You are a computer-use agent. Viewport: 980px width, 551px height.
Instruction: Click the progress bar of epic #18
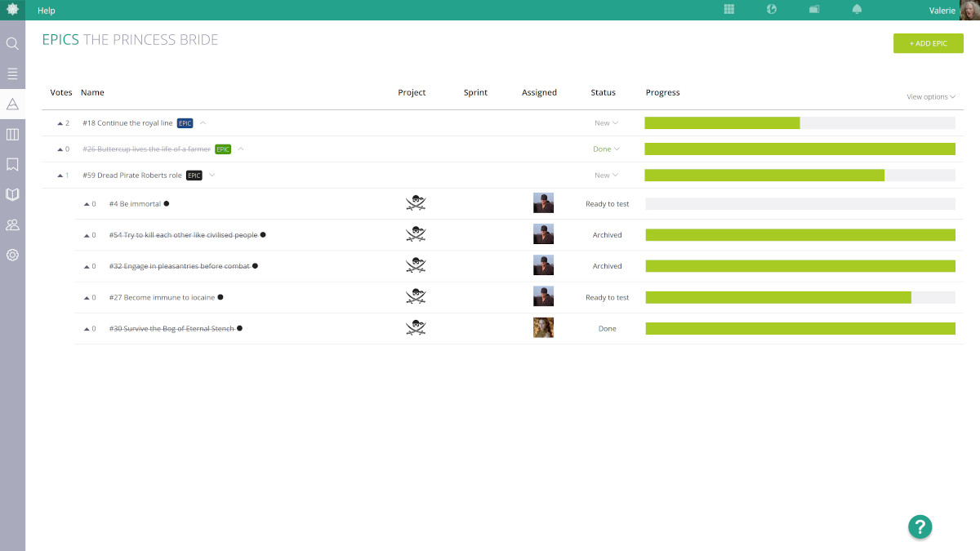800,123
